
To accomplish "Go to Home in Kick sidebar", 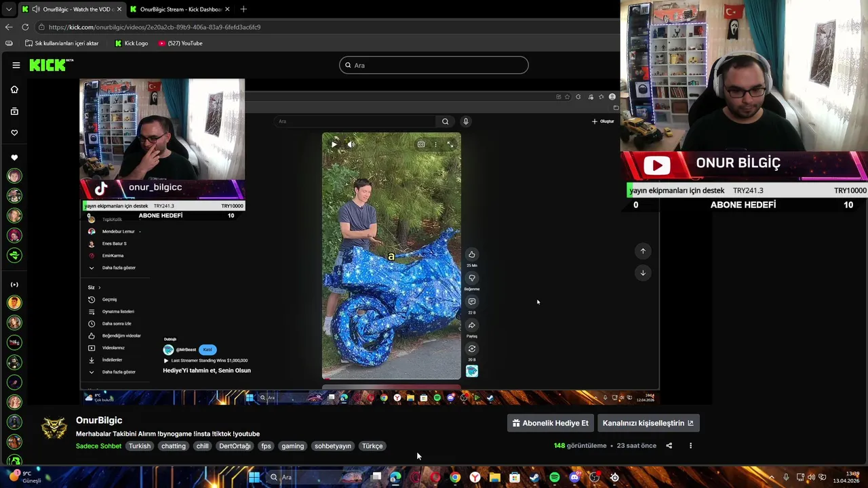I will (x=14, y=89).
